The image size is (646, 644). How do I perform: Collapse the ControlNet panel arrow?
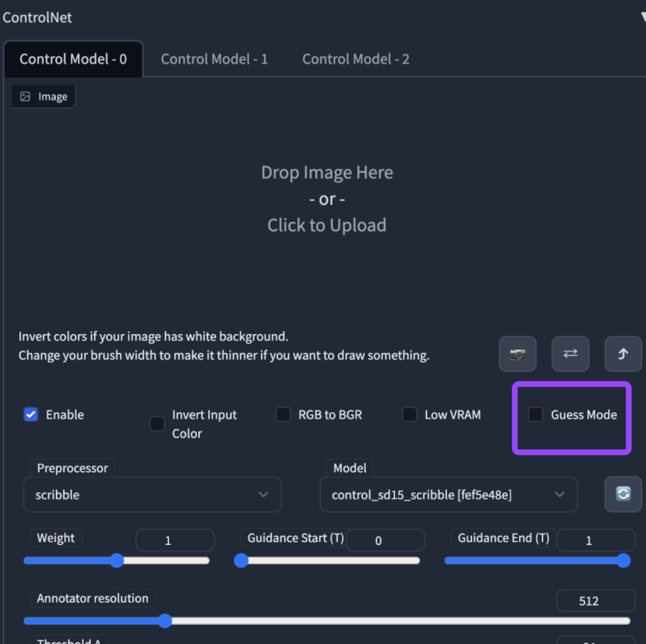[643, 17]
